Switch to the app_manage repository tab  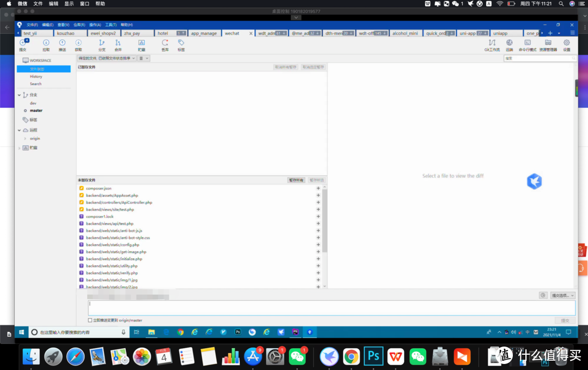(x=204, y=33)
